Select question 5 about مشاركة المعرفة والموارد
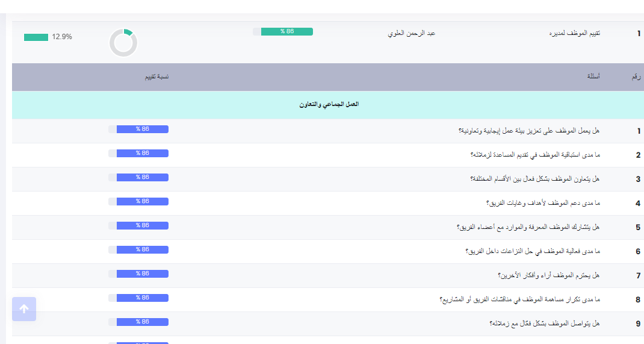 point(528,227)
